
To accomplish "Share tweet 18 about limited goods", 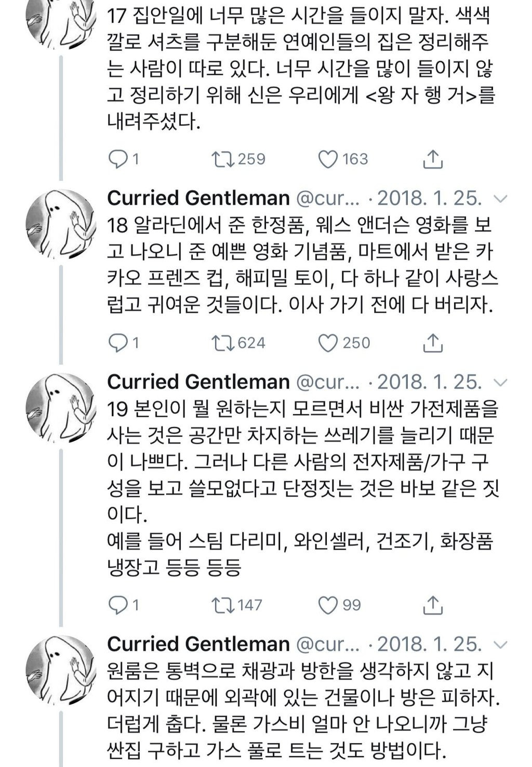I will coord(432,343).
